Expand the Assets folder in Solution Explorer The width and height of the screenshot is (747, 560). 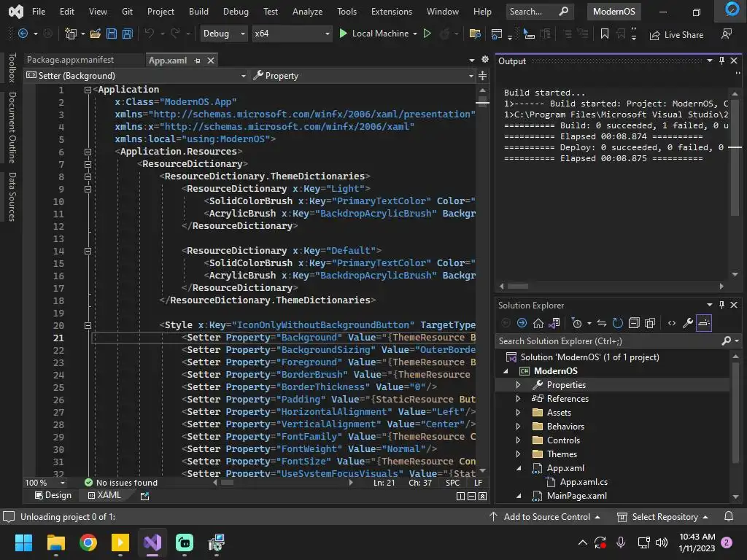coord(519,413)
